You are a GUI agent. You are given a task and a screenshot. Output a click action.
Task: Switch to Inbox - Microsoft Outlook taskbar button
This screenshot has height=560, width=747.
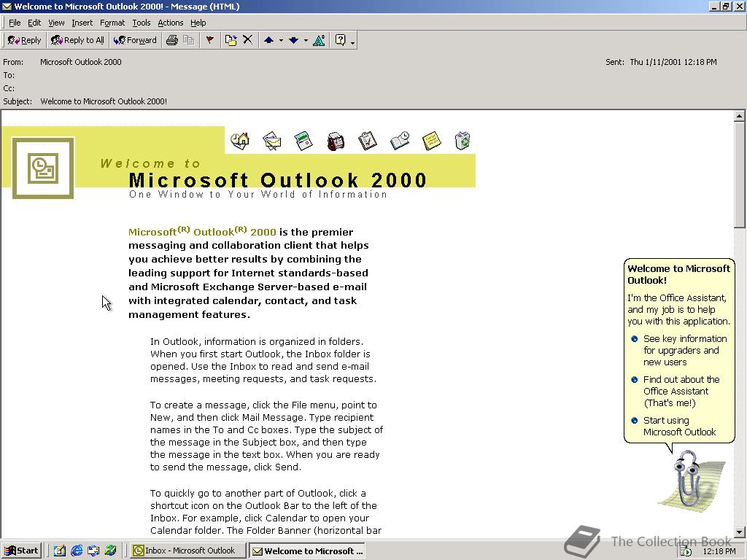[x=188, y=551]
